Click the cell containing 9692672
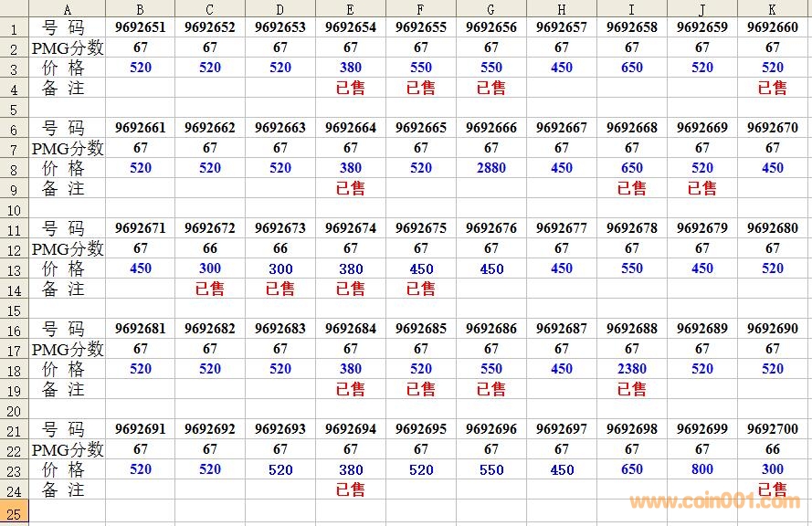Viewport: 812px width, 526px height. (210, 228)
